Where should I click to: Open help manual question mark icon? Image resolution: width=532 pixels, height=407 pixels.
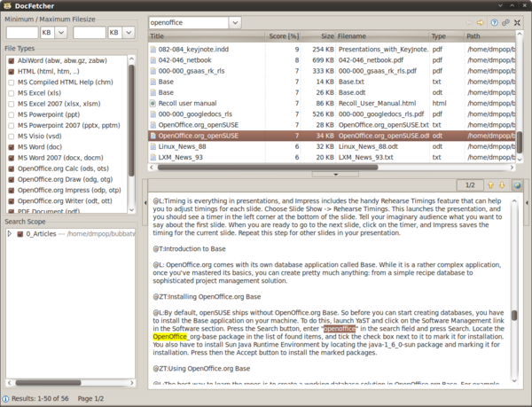495,23
